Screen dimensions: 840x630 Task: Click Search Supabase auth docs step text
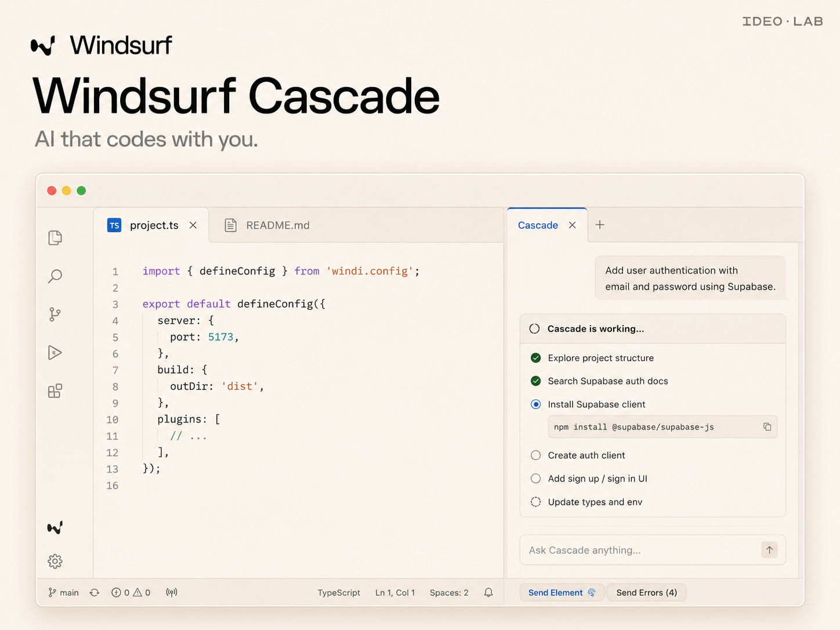608,381
